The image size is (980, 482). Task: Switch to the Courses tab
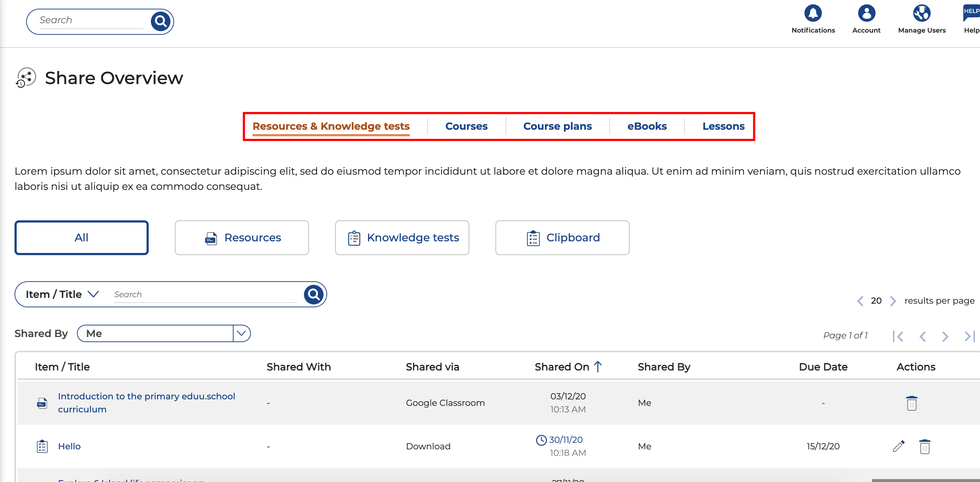[x=466, y=126]
